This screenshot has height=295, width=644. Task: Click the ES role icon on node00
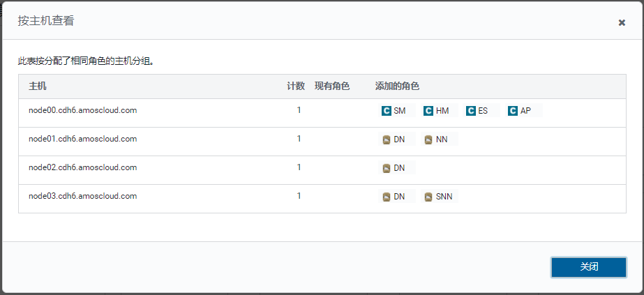pyautogui.click(x=471, y=111)
